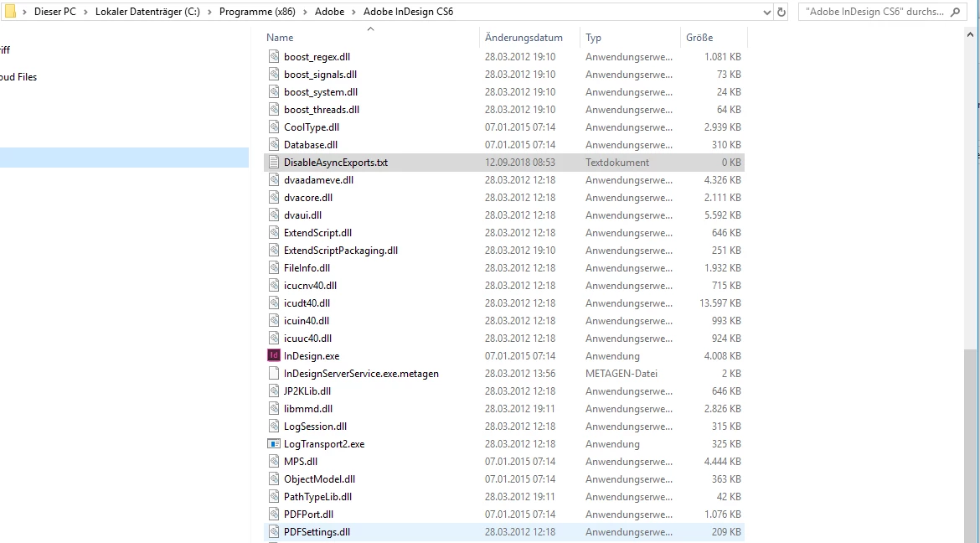
Task: Click the LogTransport2.exe application icon
Action: point(274,443)
